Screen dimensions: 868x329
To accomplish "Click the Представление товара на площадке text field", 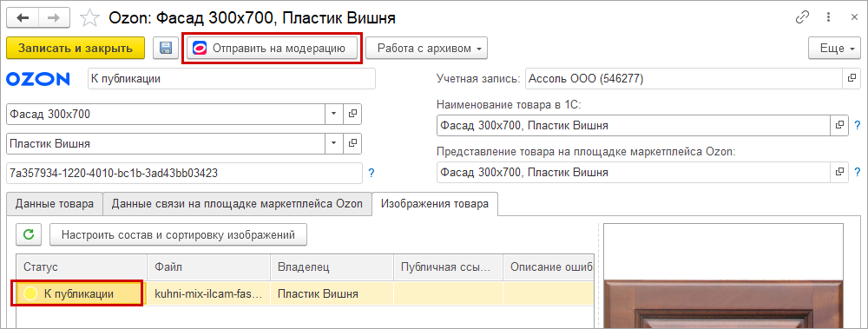I will pyautogui.click(x=634, y=172).
